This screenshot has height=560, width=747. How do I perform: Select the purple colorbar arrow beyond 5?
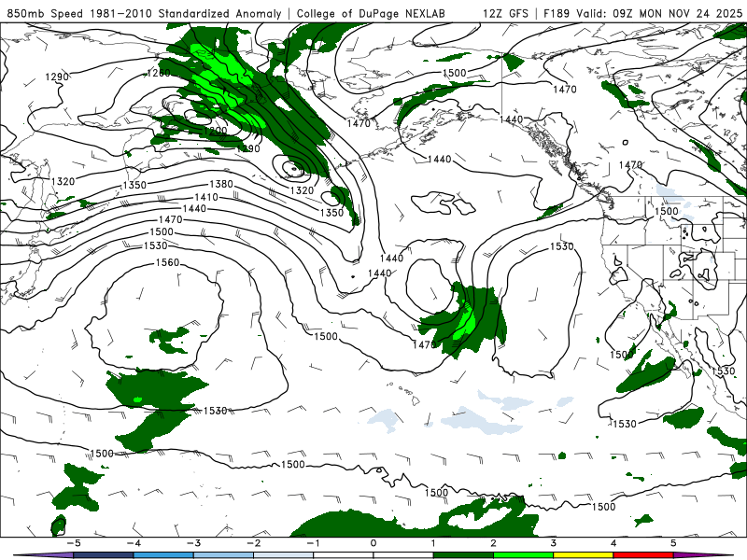pos(703,555)
